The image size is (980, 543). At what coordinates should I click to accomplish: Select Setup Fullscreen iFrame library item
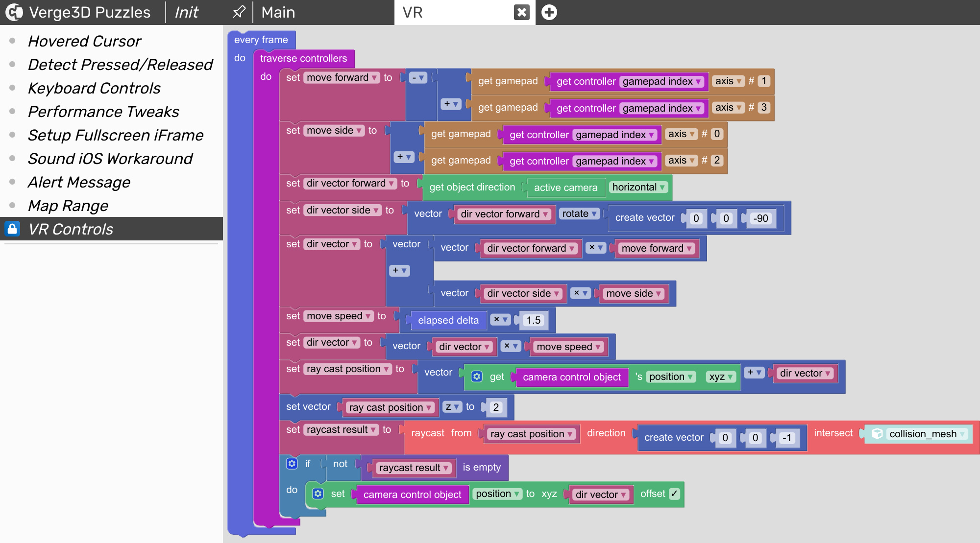coord(116,135)
